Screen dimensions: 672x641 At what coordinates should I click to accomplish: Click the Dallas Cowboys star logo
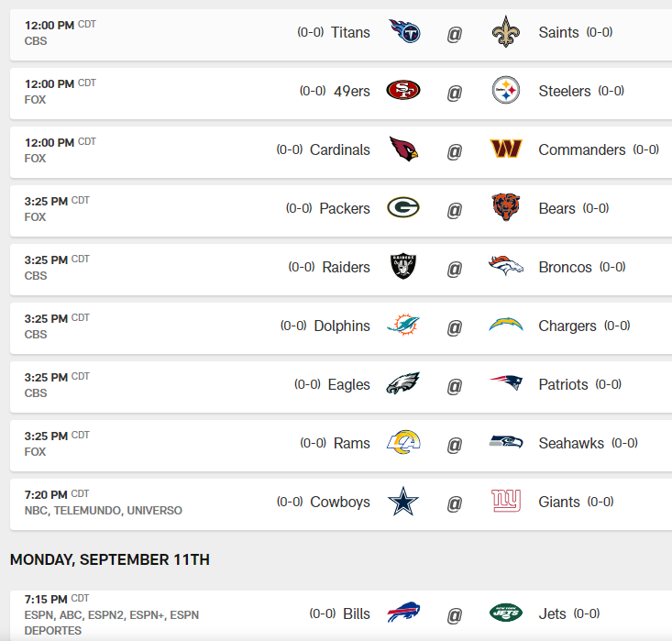[403, 502]
